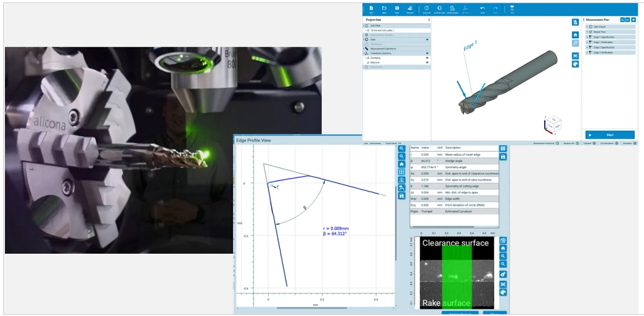Image resolution: width=644 pixels, height=316 pixels.
Task: Click the last Measurement Plan header button
Action: (x=634, y=20)
